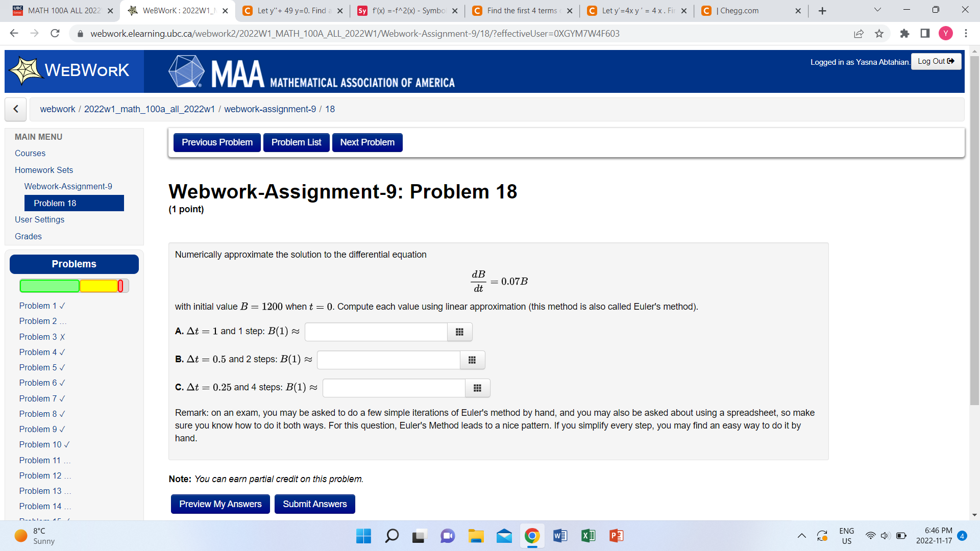Image resolution: width=980 pixels, height=551 pixels.
Task: Open the math keypad for part A
Action: pyautogui.click(x=459, y=332)
